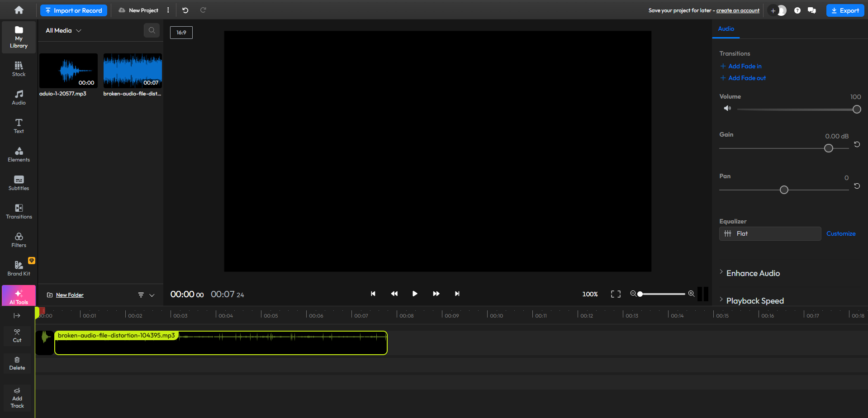Open the Subtitles panel
This screenshot has height=418, width=868.
19,183
